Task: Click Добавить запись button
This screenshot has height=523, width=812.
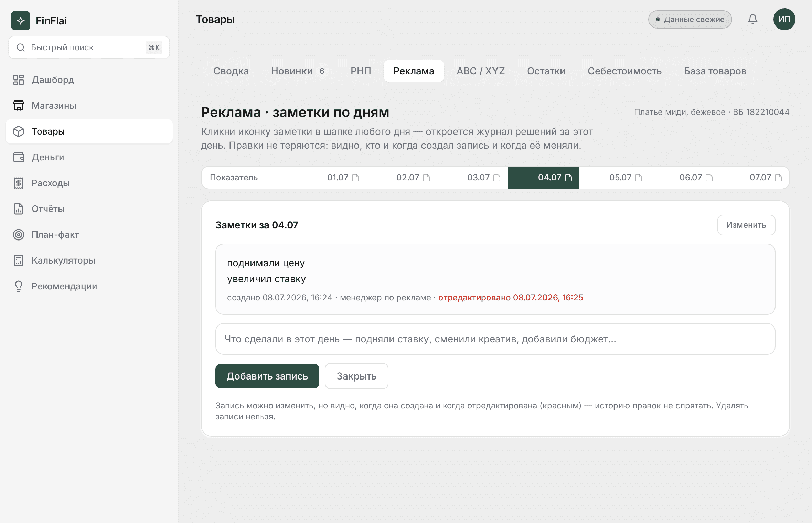Action: click(267, 376)
